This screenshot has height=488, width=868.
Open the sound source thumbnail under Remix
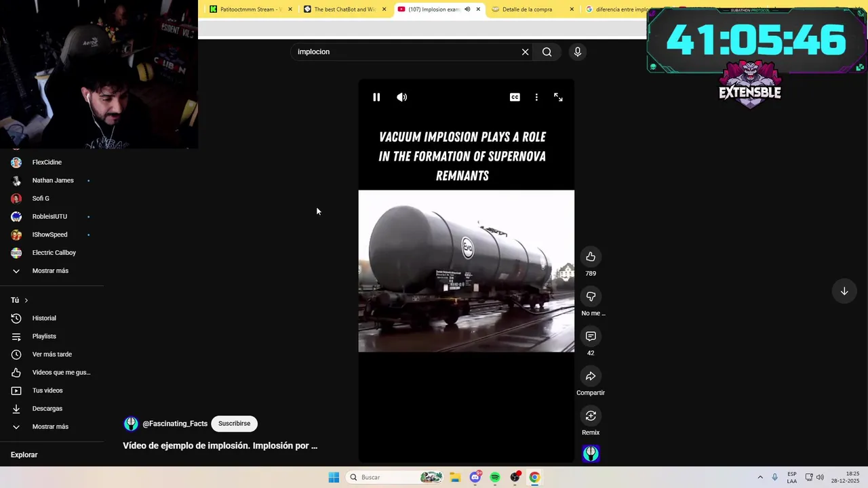coord(591,453)
